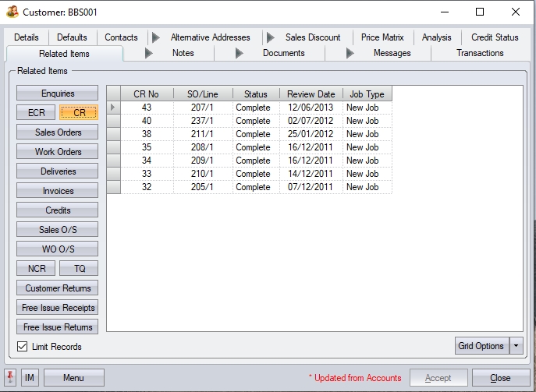Click the pin icon in bottom bar
This screenshot has width=536, height=392.
click(x=11, y=378)
